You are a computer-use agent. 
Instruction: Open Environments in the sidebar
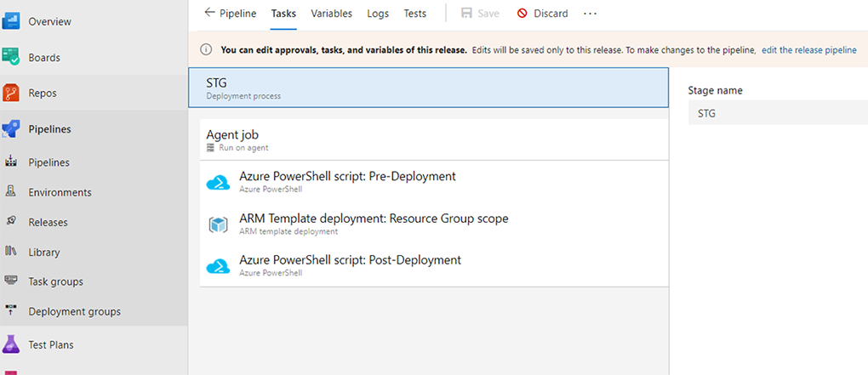(x=60, y=192)
